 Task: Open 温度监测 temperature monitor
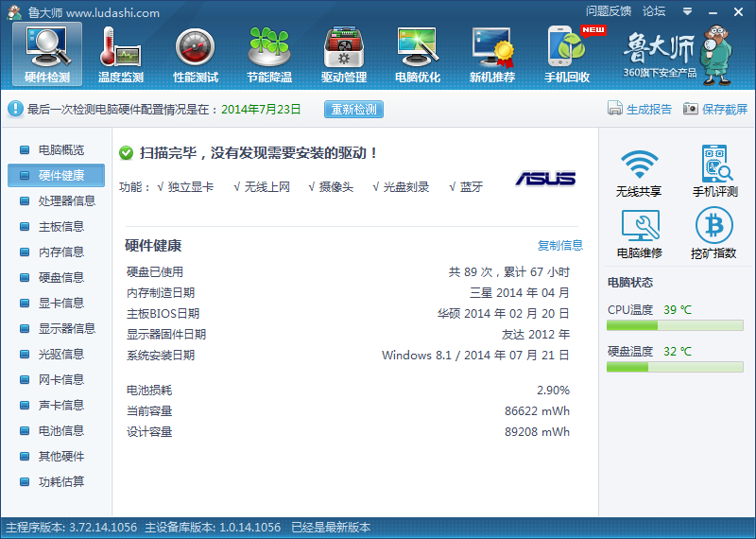click(x=121, y=55)
